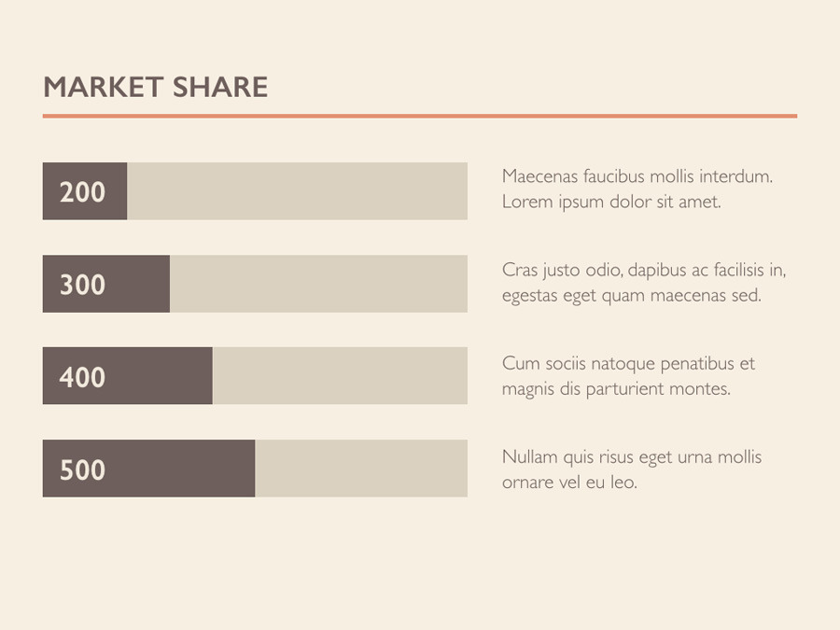Click the light unfilled part of the 200 bar

click(297, 191)
